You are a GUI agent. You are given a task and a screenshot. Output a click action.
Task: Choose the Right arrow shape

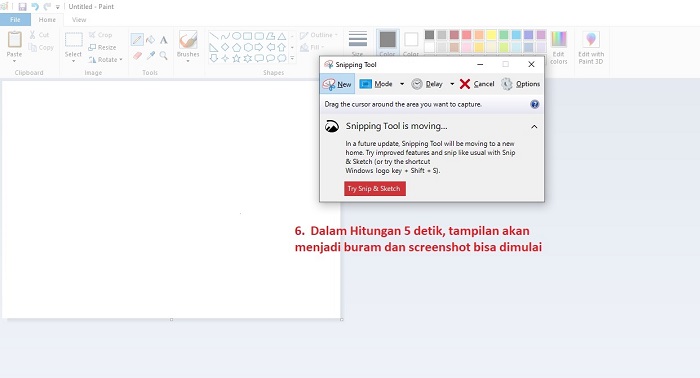pyautogui.click(x=259, y=47)
